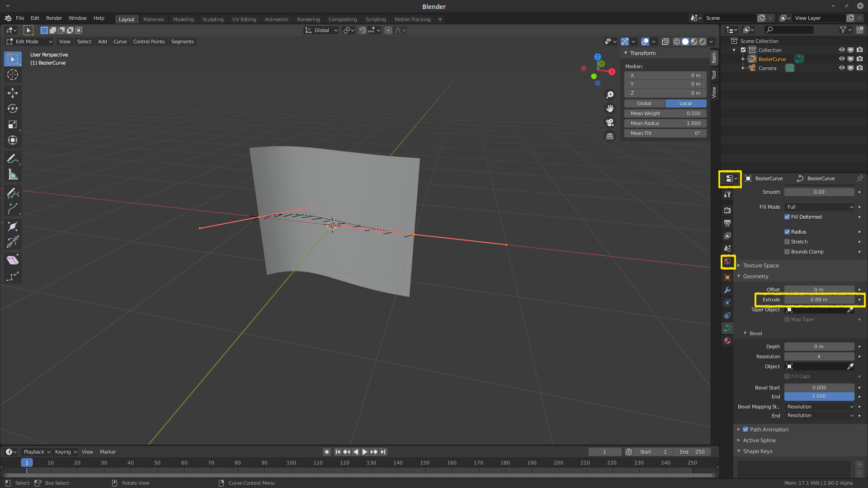Screen dimensions: 868x488
Task: Open the Output properties tab
Action: pos(727,223)
